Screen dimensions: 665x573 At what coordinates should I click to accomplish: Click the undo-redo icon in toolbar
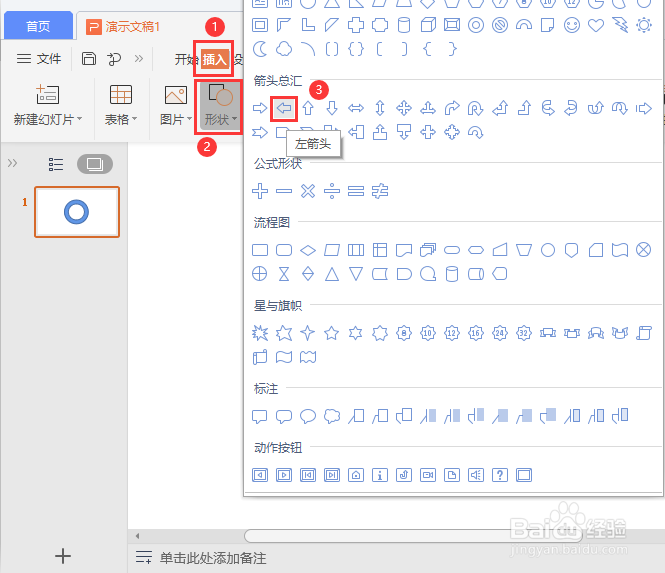coord(114,59)
